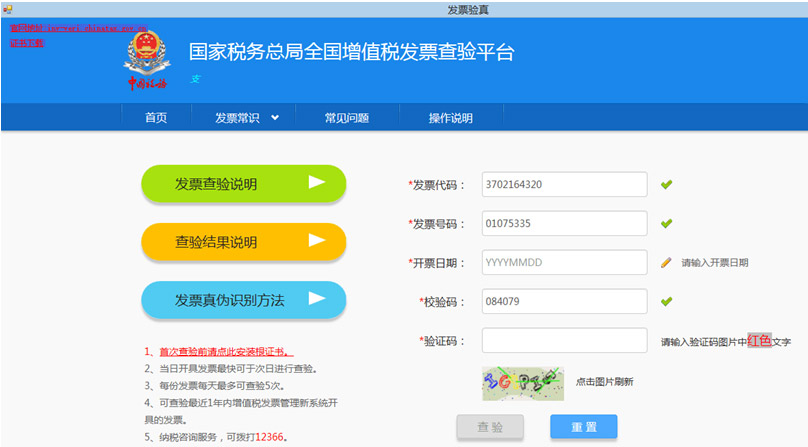The height and width of the screenshot is (447, 808).
Task: Click the play arrow on 查验结果说明
Action: [316, 240]
